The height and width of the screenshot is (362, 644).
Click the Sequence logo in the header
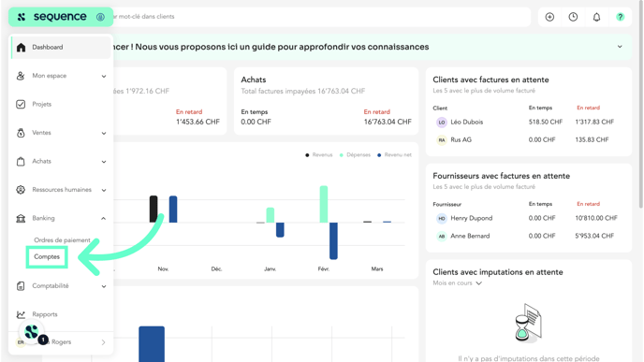tap(51, 17)
